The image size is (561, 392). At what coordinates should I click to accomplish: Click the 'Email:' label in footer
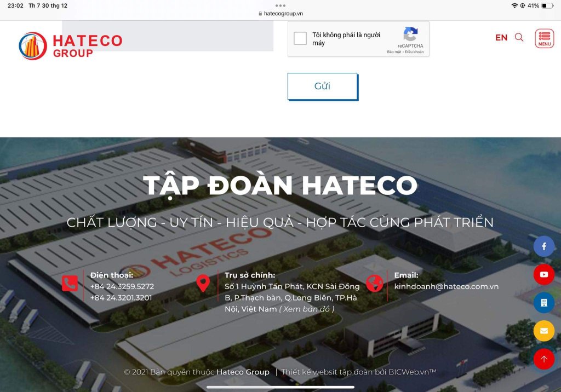tap(406, 275)
